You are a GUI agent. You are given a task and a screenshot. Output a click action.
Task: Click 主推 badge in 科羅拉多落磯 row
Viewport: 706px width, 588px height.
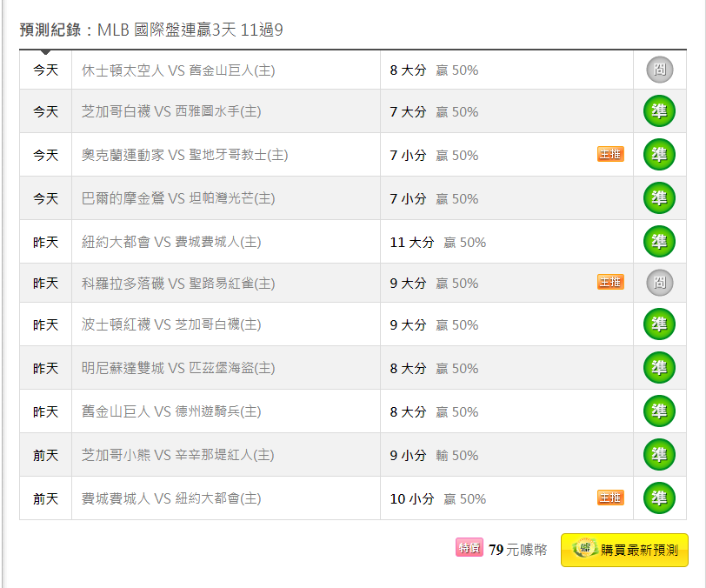tap(610, 282)
